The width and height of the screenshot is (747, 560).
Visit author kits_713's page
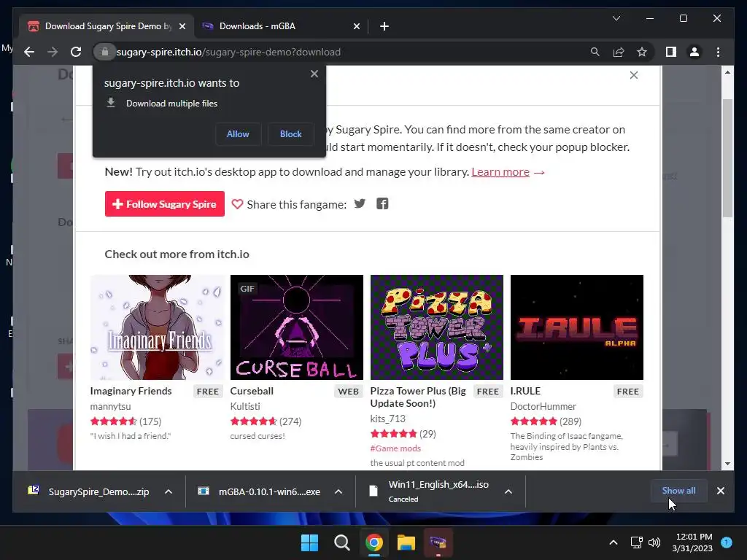(388, 419)
